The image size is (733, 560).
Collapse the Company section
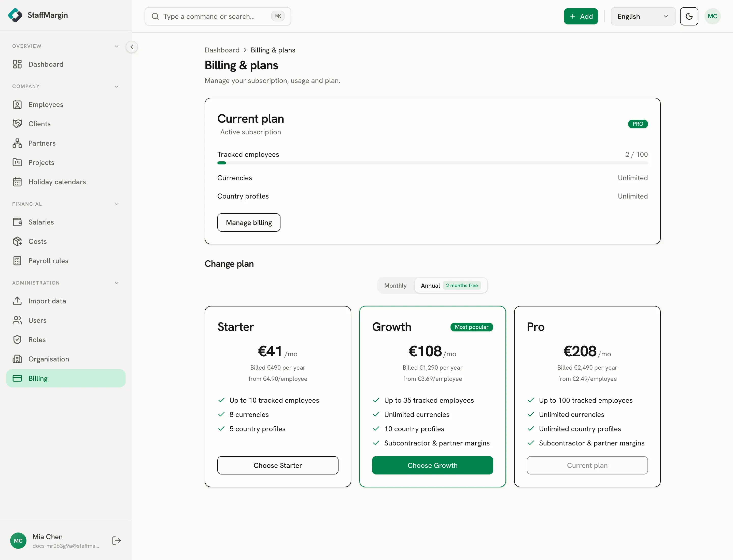pos(116,87)
